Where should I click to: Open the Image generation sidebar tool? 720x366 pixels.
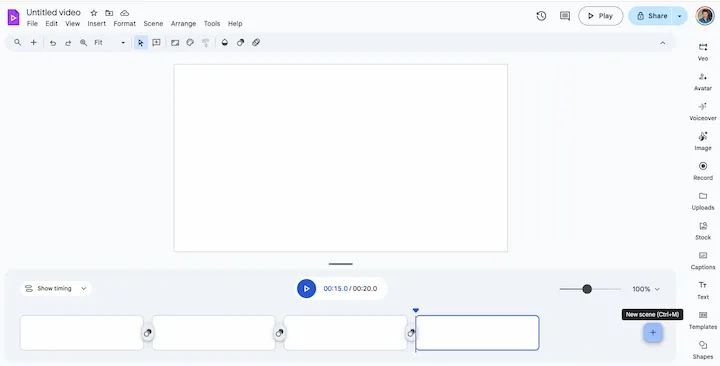pos(703,141)
